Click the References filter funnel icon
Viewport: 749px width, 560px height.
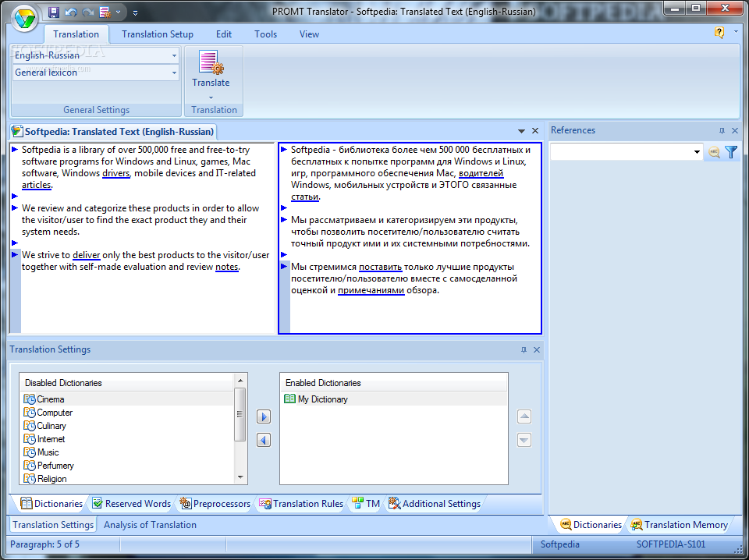point(731,152)
